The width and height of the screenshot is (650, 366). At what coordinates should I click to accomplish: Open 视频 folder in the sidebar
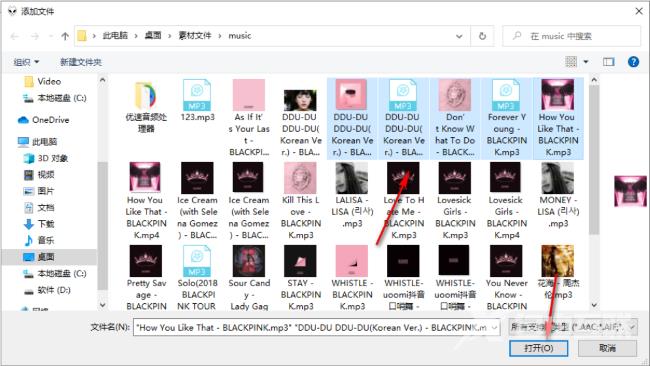(x=39, y=175)
